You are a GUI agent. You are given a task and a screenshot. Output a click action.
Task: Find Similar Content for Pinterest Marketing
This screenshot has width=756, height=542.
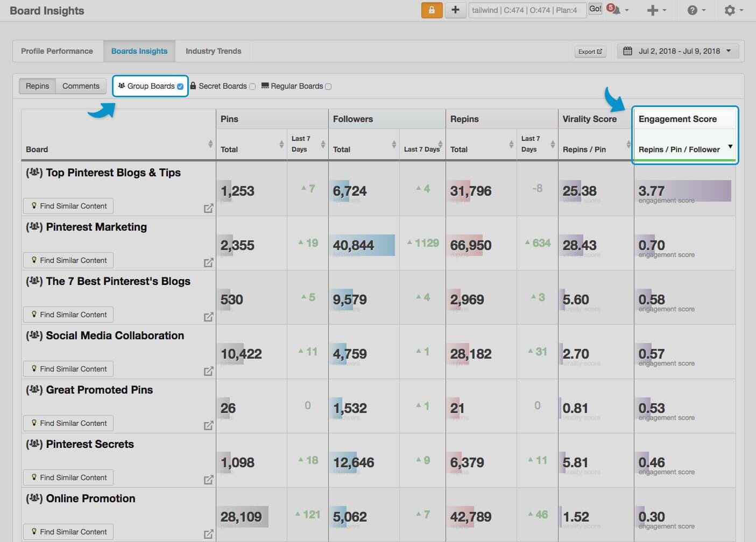(x=68, y=260)
